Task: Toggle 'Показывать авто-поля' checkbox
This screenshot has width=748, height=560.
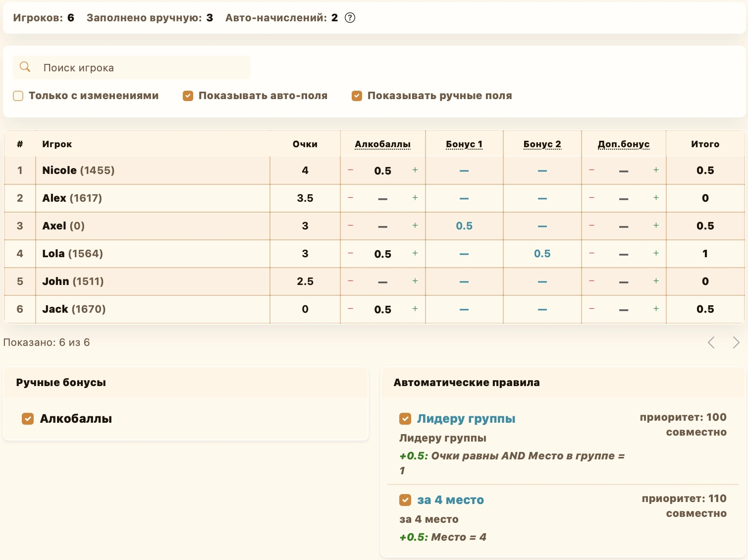Action: [x=188, y=96]
